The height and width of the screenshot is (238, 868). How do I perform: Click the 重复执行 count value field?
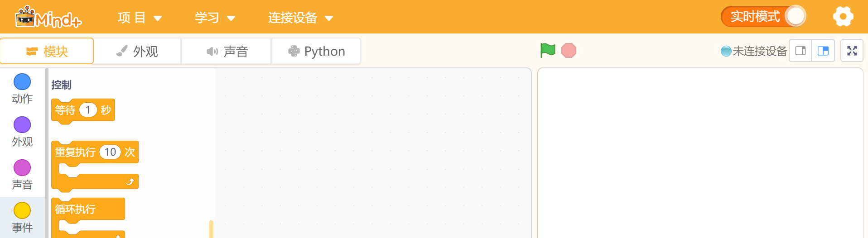click(110, 152)
